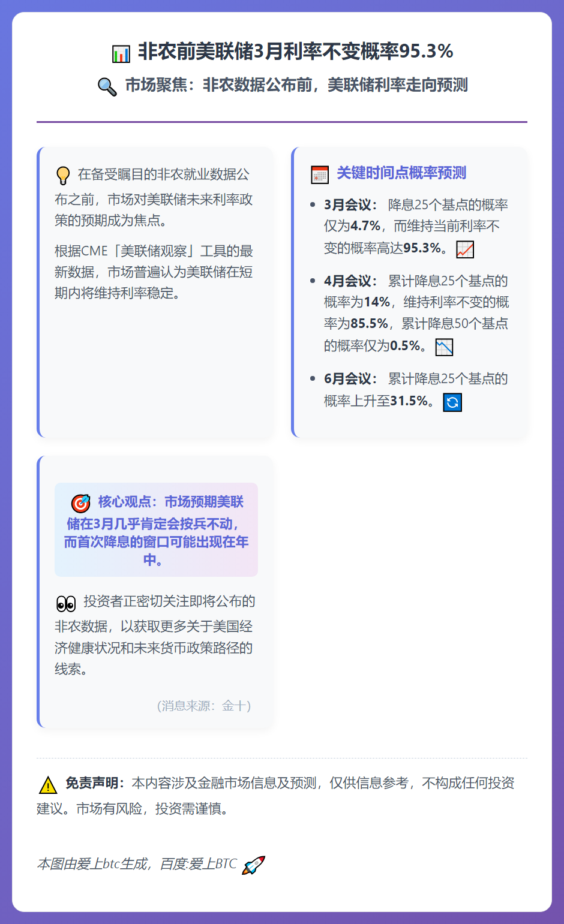Viewport: 564px width, 924px height.
Task: Click the paragraph starting 投资者正密切关注
Action: click(155, 635)
